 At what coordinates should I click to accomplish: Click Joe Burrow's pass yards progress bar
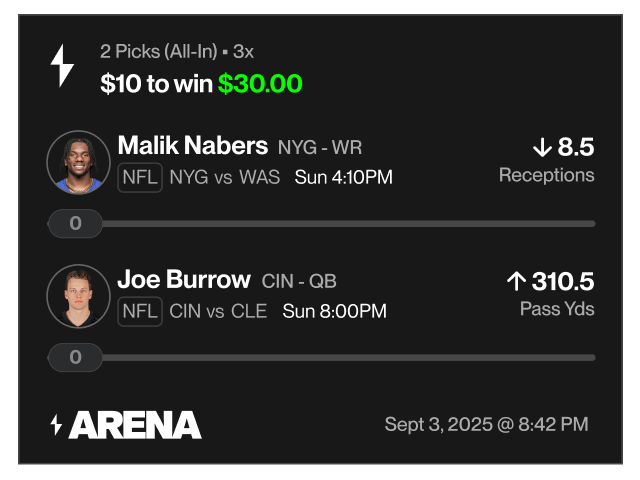point(350,357)
